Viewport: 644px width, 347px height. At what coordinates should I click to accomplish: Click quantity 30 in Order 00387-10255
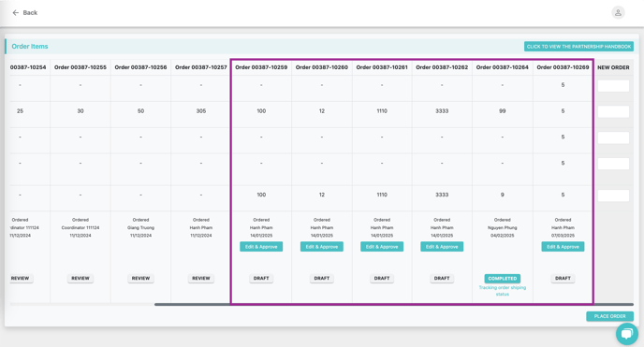pos(80,111)
